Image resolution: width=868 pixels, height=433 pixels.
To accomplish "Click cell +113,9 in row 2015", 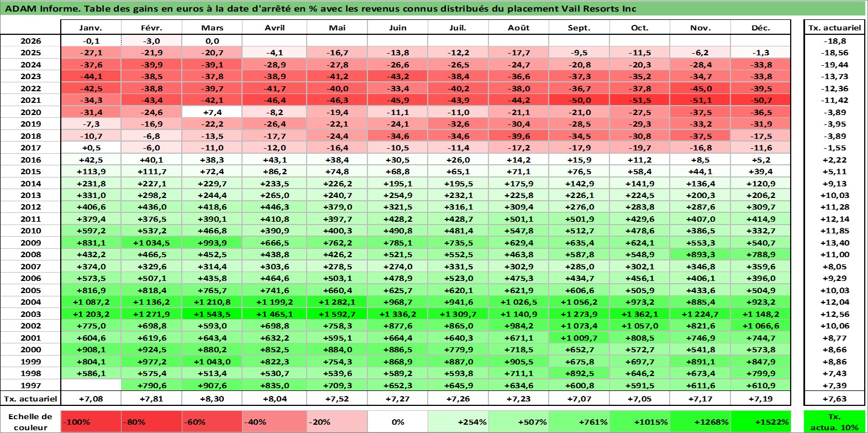I will (91, 171).
